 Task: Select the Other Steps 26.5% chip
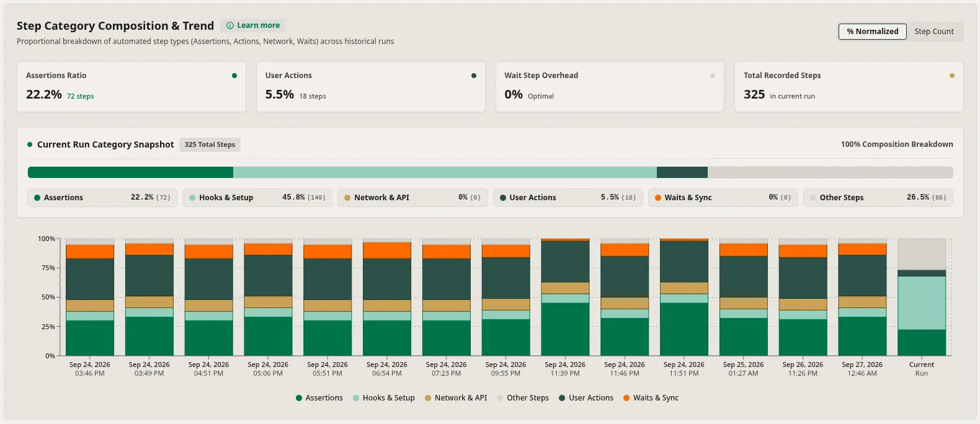[878, 198]
